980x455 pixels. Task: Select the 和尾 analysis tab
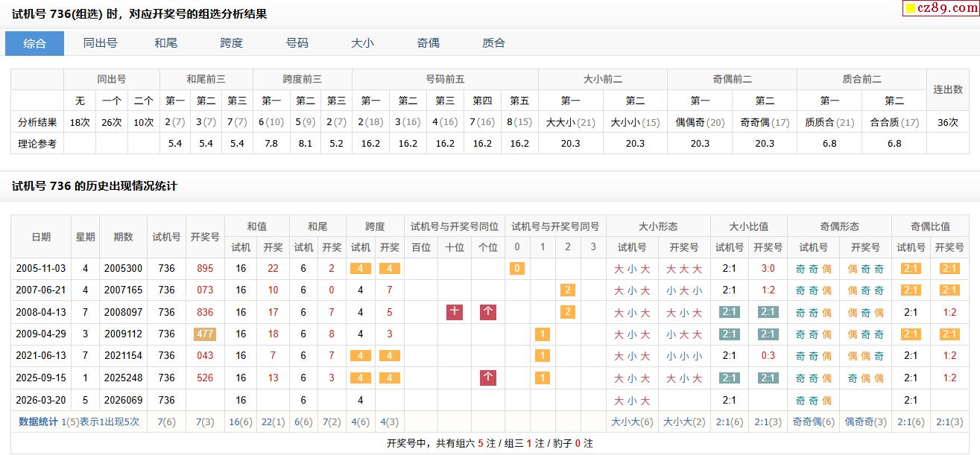coord(165,43)
